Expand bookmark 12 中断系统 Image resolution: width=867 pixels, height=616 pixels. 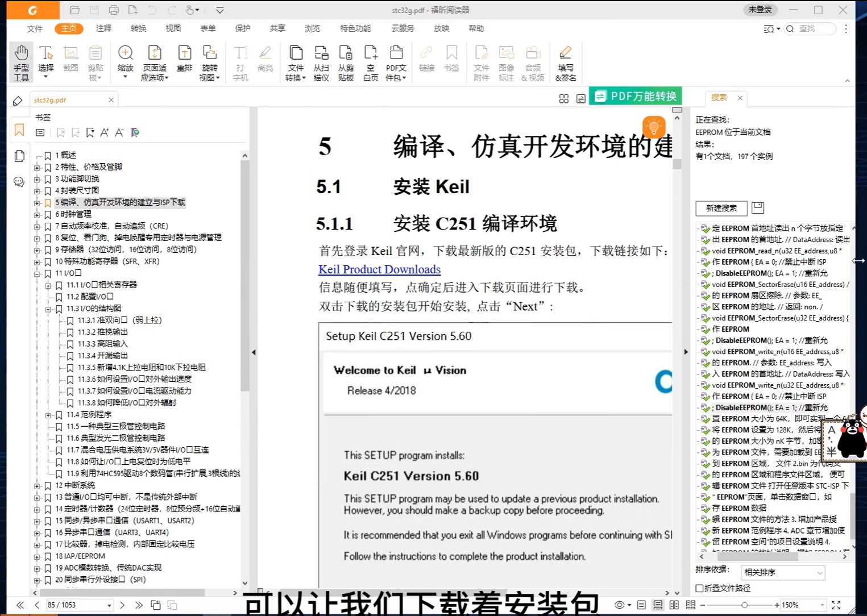37,486
